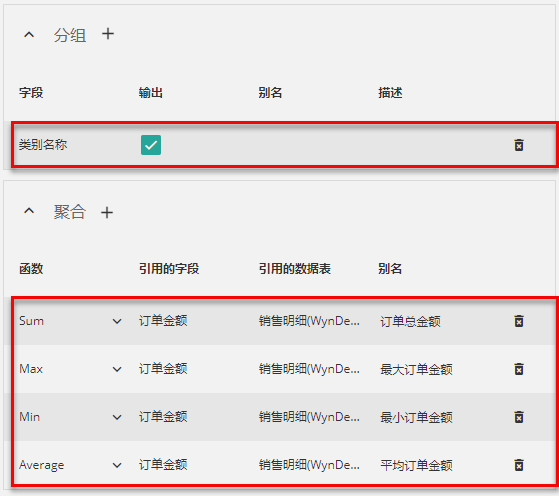
Task: Uncheck the 输出 checkbox for 类别名称
Action: 151,145
